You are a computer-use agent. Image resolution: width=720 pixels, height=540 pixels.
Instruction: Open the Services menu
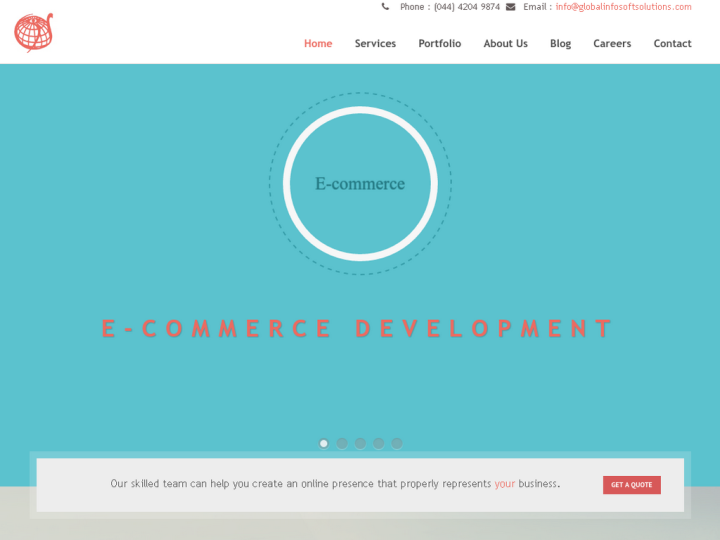click(x=375, y=44)
